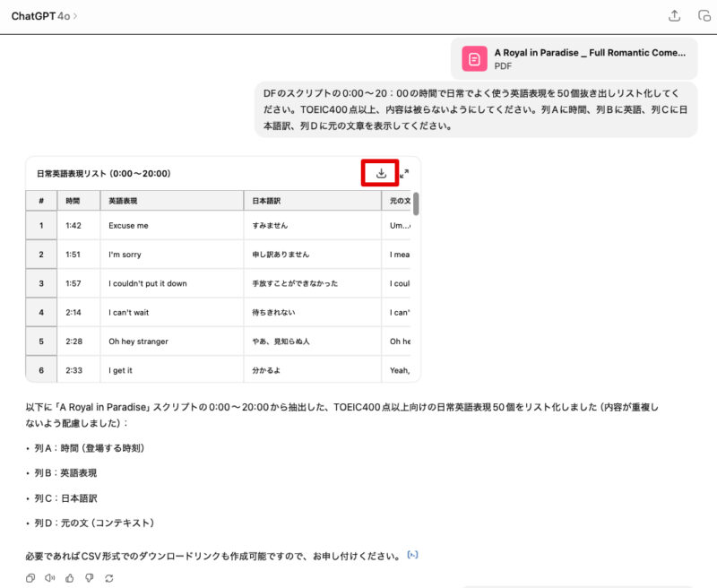Select the time cell 1:42
The height and width of the screenshot is (588, 717).
[x=79, y=225]
